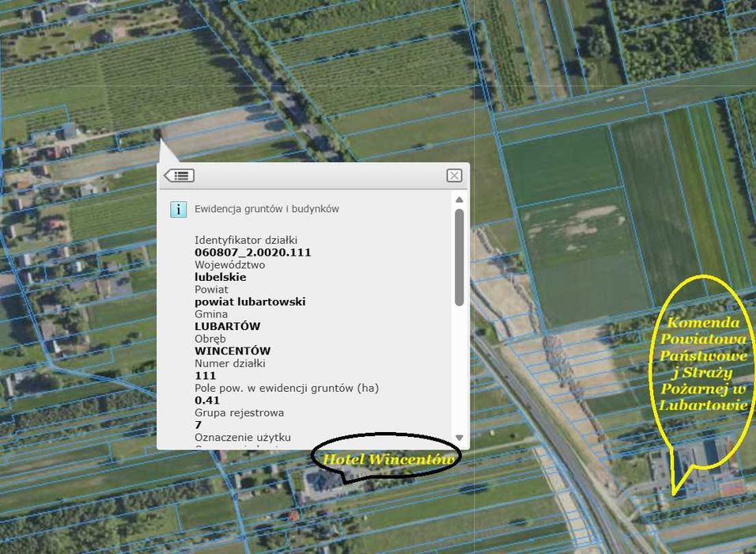Click the 'Województwo' label
756x554 pixels.
point(229,264)
